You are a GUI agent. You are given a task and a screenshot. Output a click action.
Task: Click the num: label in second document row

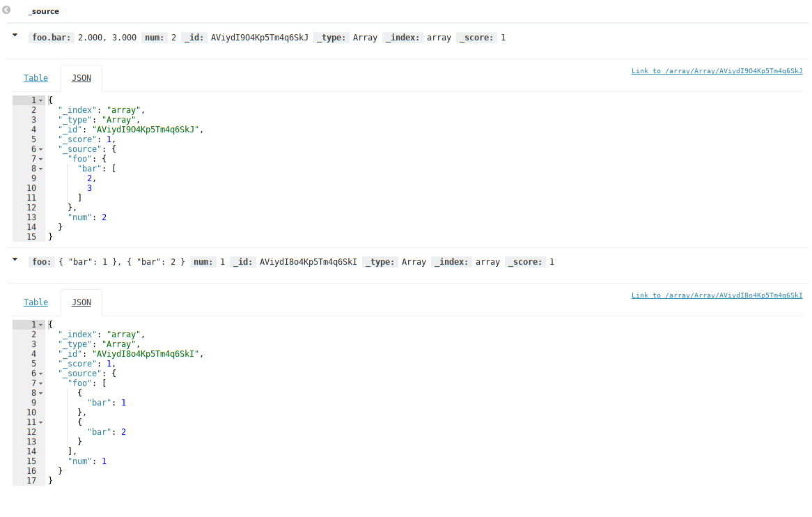(203, 261)
